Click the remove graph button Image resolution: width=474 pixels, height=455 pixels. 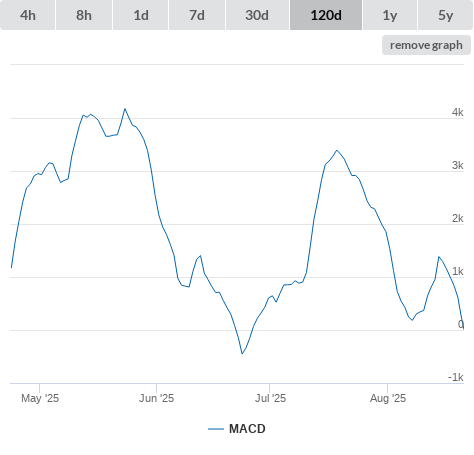coord(426,45)
